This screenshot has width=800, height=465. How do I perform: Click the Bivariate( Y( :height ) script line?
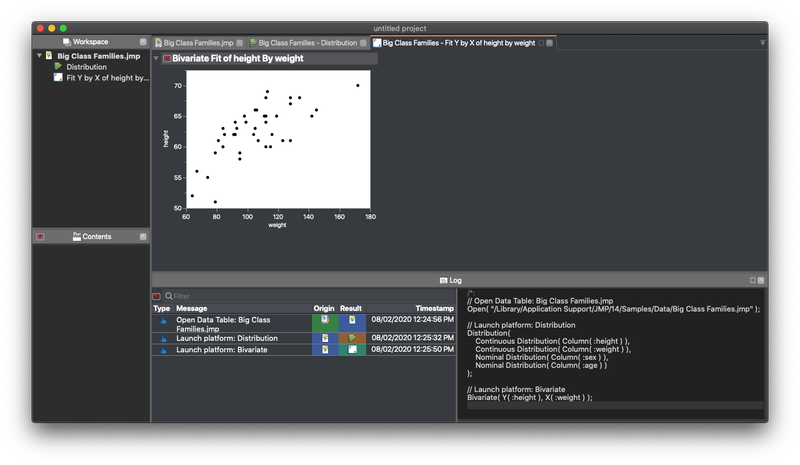[x=530, y=398]
